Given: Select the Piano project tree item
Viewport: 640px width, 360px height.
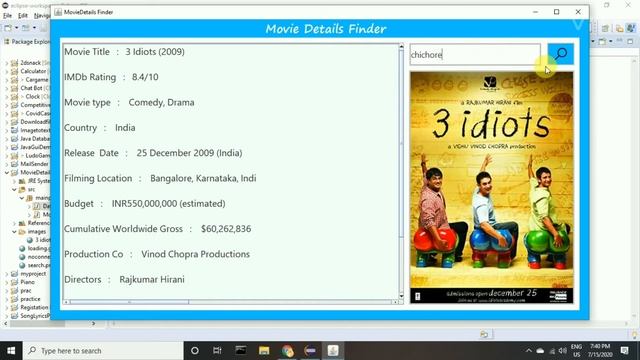Looking at the screenshot, I should click(27, 282).
